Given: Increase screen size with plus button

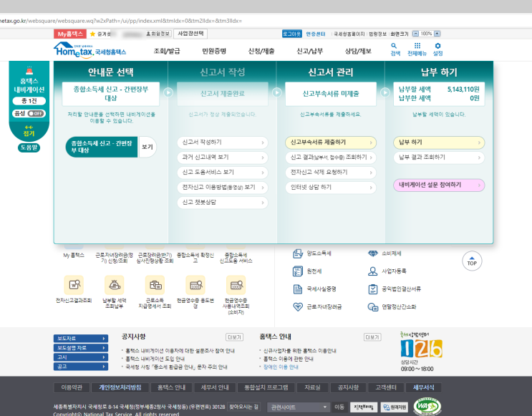Looking at the screenshot, I should point(437,34).
